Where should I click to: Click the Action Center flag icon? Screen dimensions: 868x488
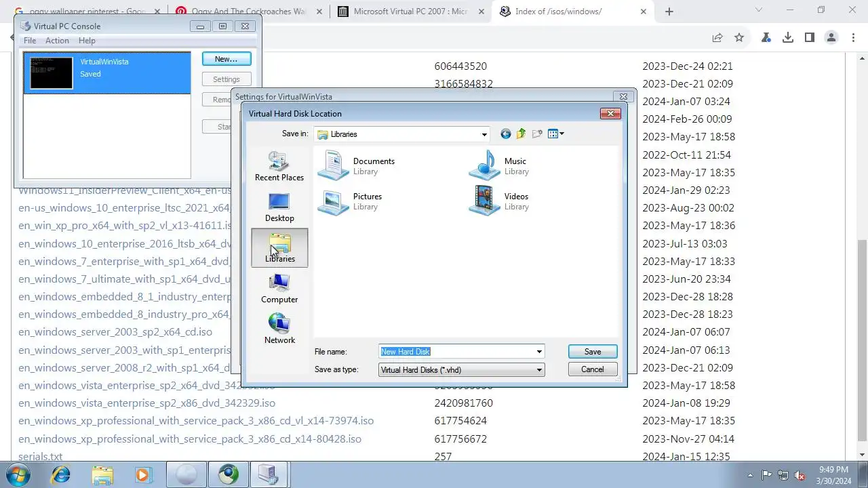tap(767, 475)
